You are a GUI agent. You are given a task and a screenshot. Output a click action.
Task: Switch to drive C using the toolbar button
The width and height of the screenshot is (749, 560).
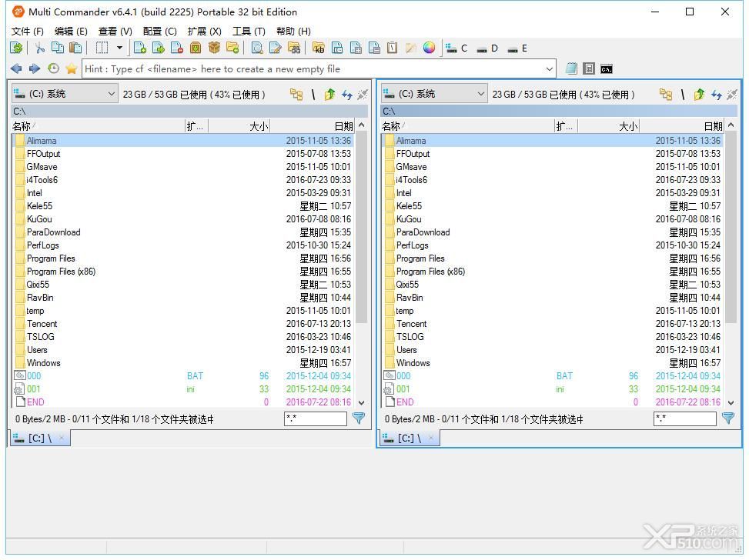pos(456,48)
